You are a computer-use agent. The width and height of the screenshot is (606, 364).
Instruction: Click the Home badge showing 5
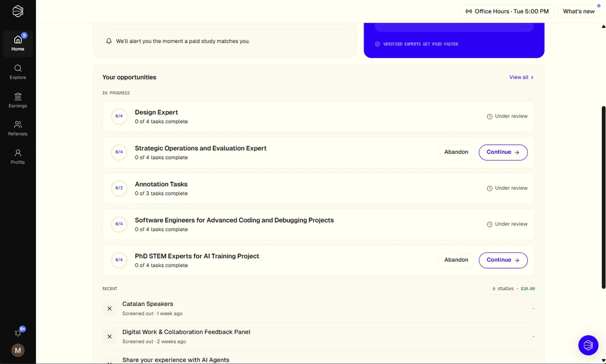click(24, 35)
